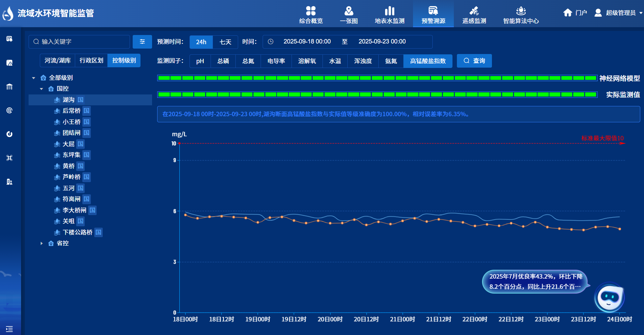This screenshot has width=644, height=335.
Task: Select the 24h forecast period
Action: [201, 42]
